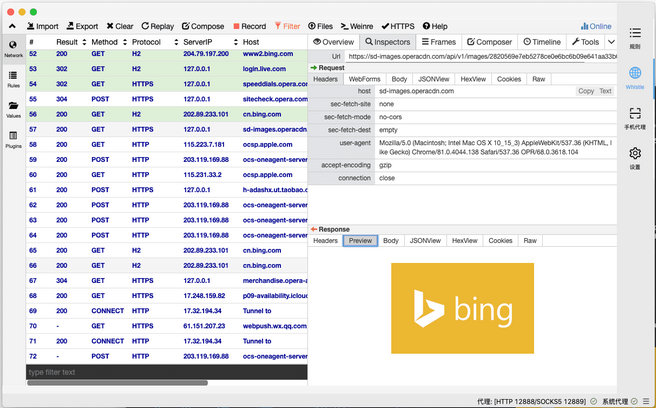This screenshot has width=656, height=408.
Task: Select the Response HexView tab
Action: (x=464, y=241)
